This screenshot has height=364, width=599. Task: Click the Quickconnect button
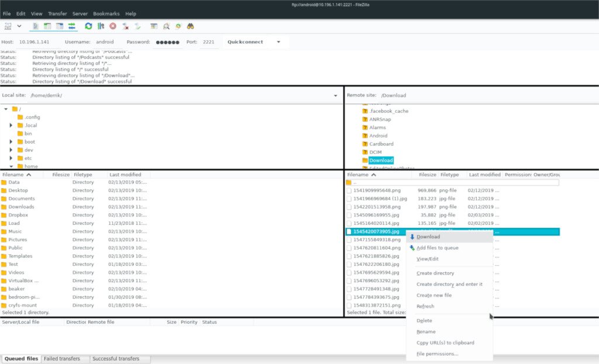245,42
